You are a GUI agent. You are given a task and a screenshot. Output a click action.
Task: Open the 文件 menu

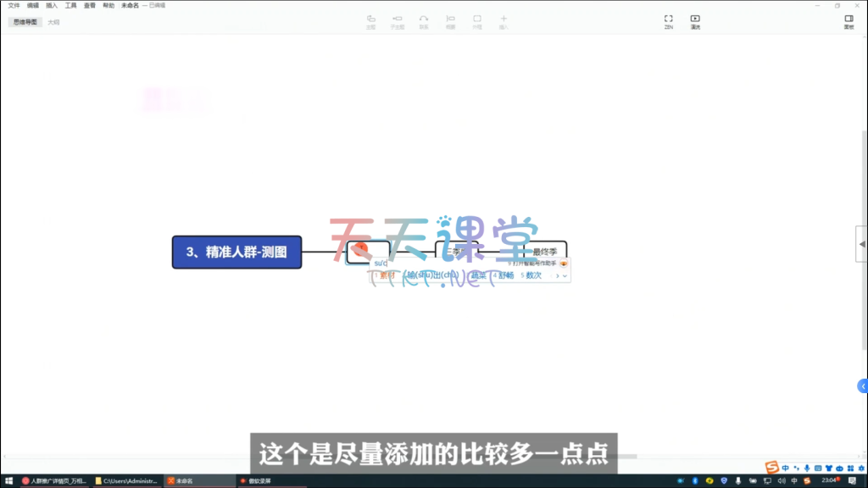click(x=14, y=5)
